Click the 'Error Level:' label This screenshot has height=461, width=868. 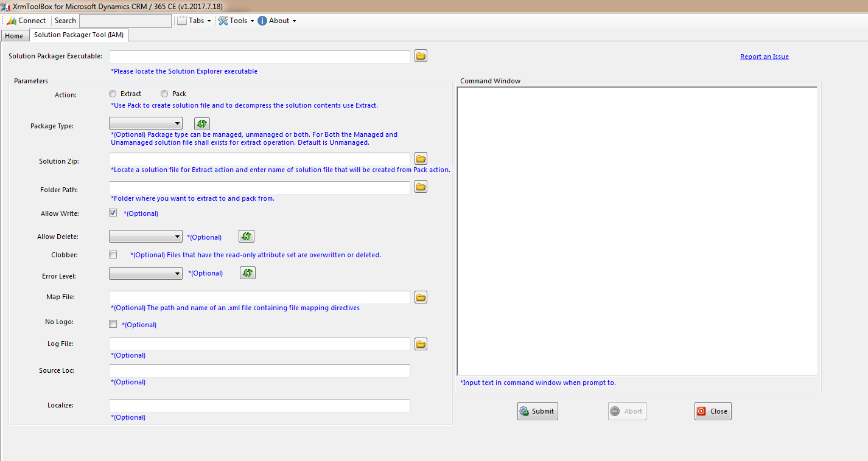click(x=59, y=276)
